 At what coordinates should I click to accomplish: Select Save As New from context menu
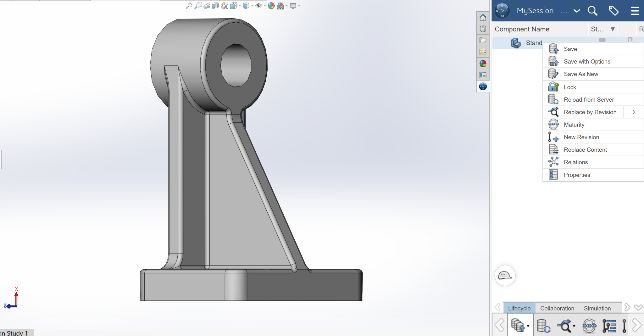(593, 74)
